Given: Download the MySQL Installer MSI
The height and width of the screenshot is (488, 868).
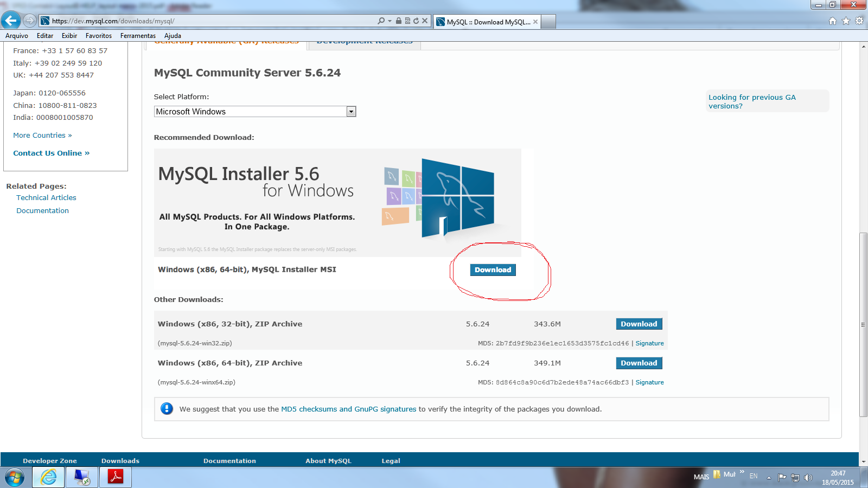Looking at the screenshot, I should [x=493, y=270].
